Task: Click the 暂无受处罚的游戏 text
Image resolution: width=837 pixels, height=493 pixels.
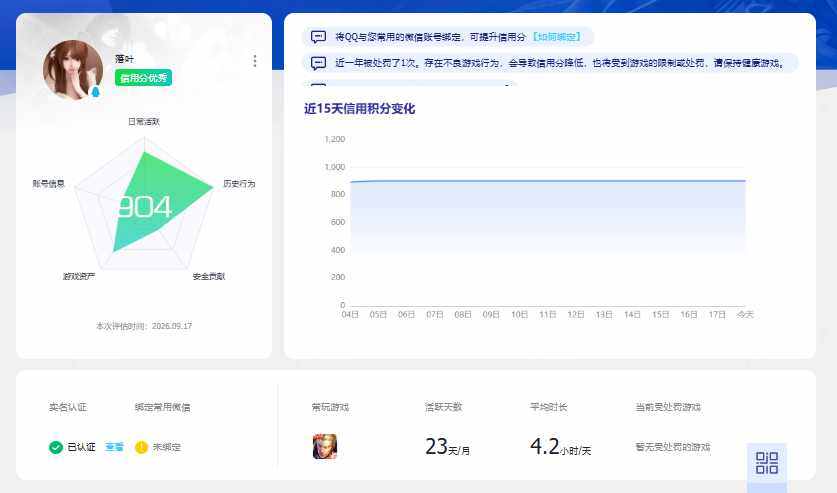Action: pos(673,447)
